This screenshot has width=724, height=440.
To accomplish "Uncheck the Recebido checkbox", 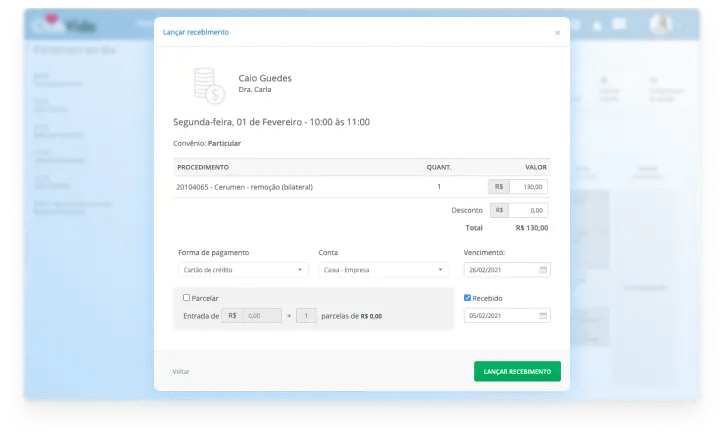I will (x=468, y=298).
